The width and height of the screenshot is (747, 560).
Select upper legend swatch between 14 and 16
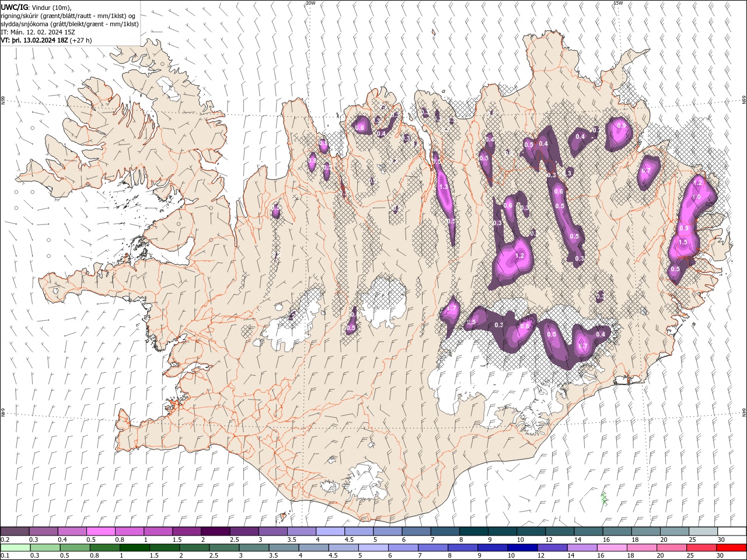coord(589,531)
